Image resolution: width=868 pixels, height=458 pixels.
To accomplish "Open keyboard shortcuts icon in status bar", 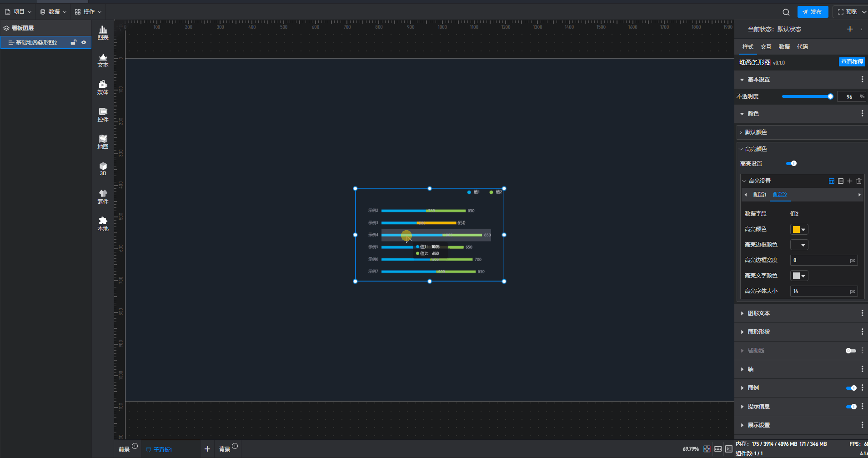I will pos(718,449).
